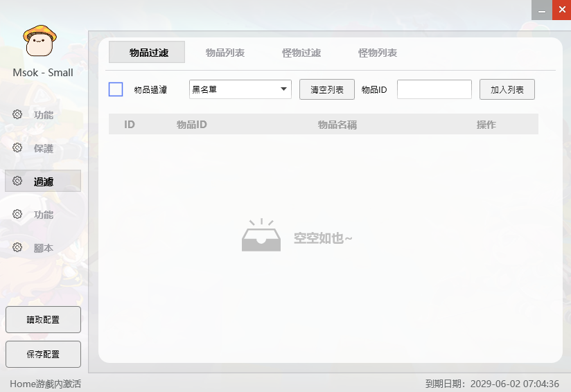Viewport: 571px width, 392px height.
Task: Click the gear icon beside 保護
Action: (x=17, y=148)
